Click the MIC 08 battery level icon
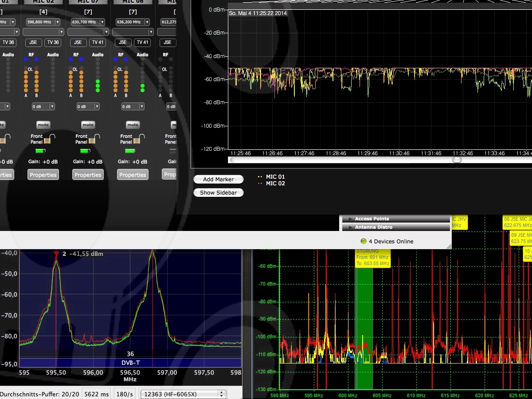The height and width of the screenshot is (399, 532). 130,151
